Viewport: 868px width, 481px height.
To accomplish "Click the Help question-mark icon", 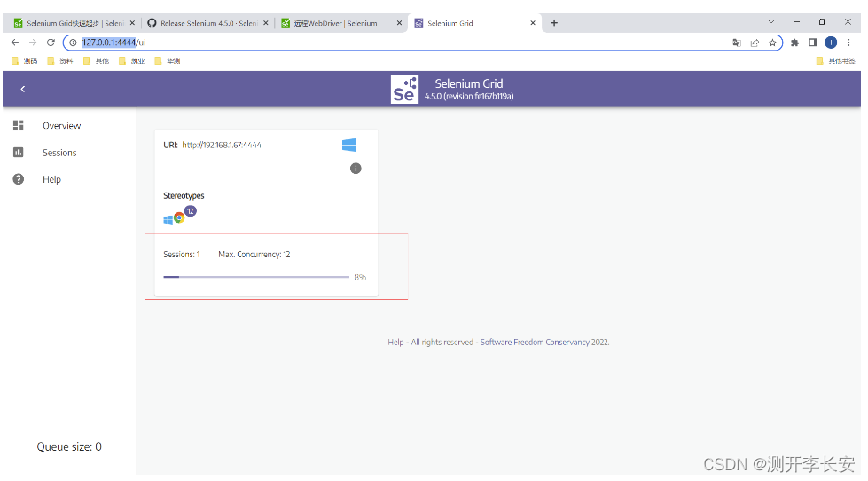I will [x=19, y=179].
